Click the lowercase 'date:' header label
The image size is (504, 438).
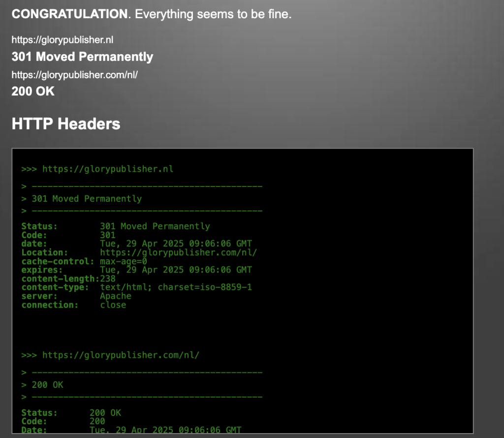tap(34, 244)
